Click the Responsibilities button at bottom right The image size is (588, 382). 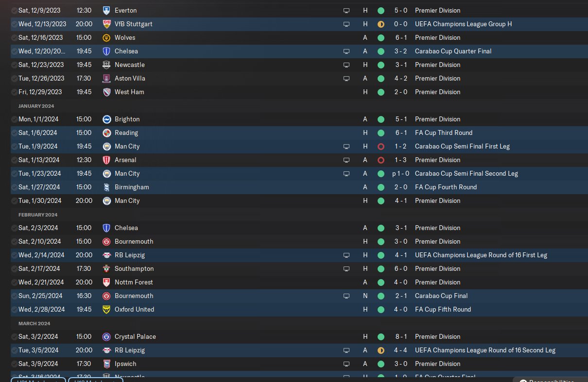tap(550, 380)
